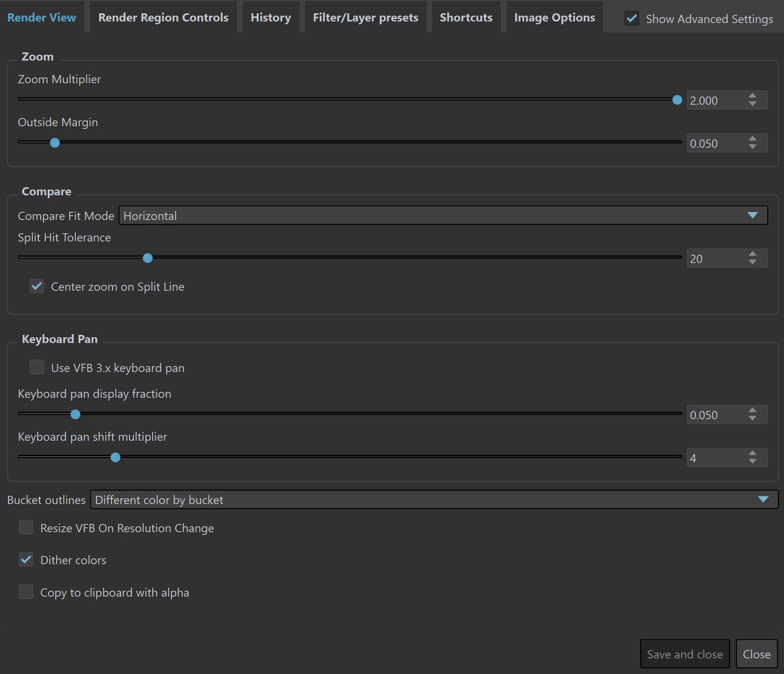
Task: Click the Save and close button
Action: (x=685, y=654)
